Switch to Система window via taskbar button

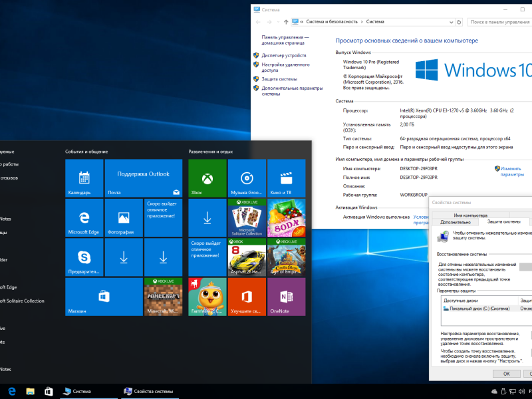pos(88,391)
